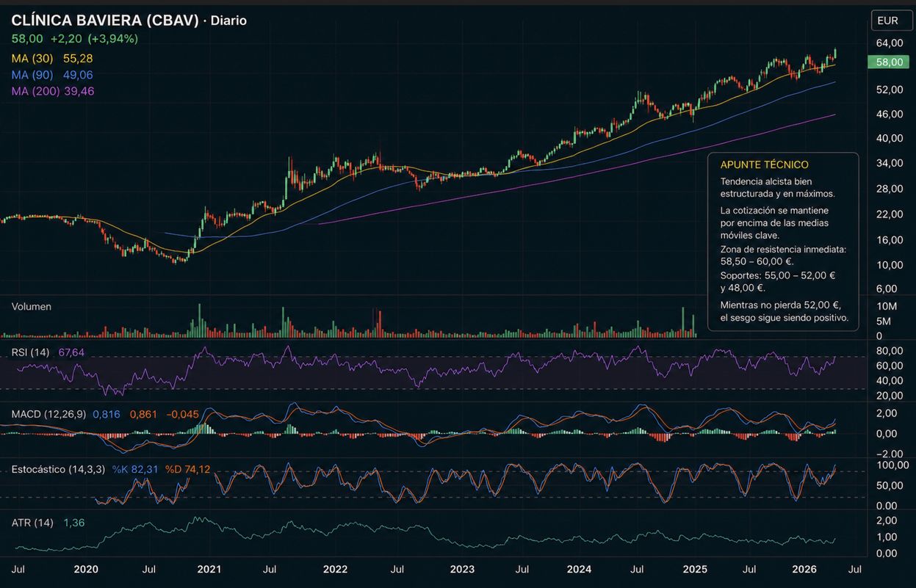This screenshot has height=588, width=916.
Task: Click the 52,00 price axis label
Action: [x=890, y=90]
